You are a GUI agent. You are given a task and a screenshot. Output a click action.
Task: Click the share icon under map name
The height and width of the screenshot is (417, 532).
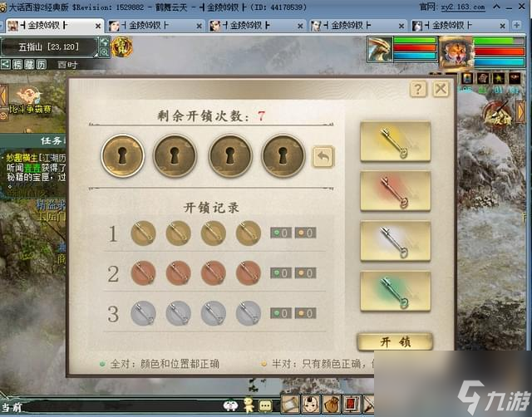6,64
